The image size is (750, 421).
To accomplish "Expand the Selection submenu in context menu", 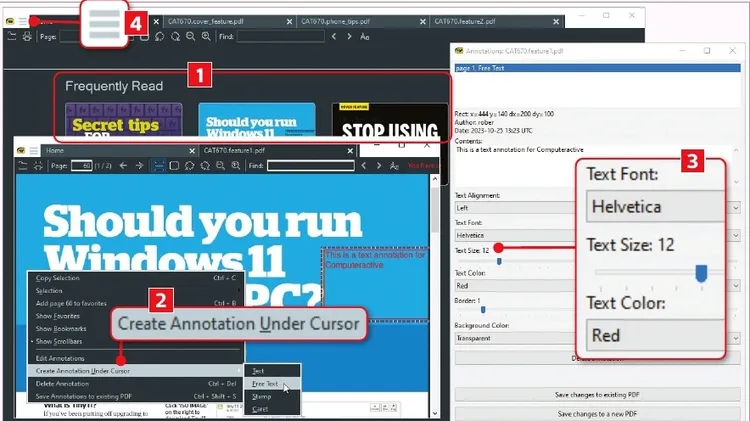I will point(135,291).
